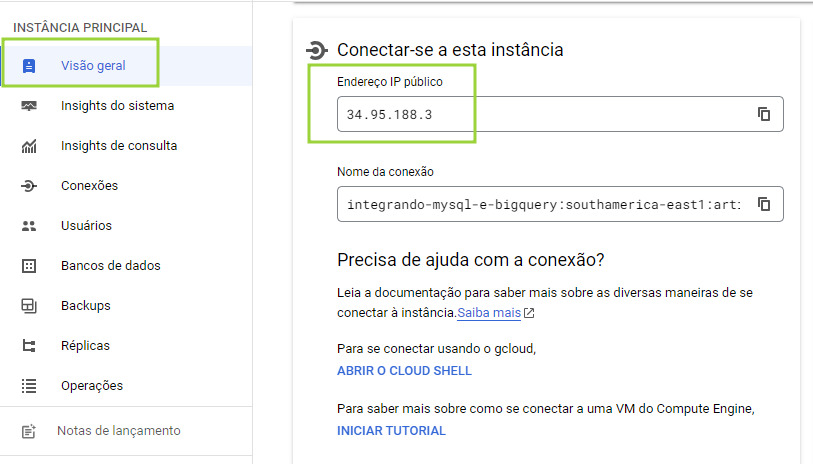Select Insights de consulta menu item
813x464 pixels.
pyautogui.click(x=118, y=146)
